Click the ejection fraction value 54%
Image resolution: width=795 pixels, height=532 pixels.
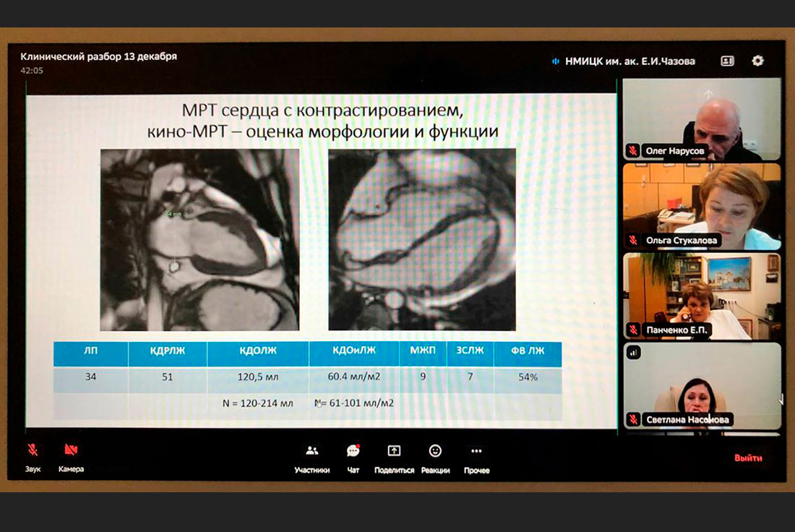[528, 377]
